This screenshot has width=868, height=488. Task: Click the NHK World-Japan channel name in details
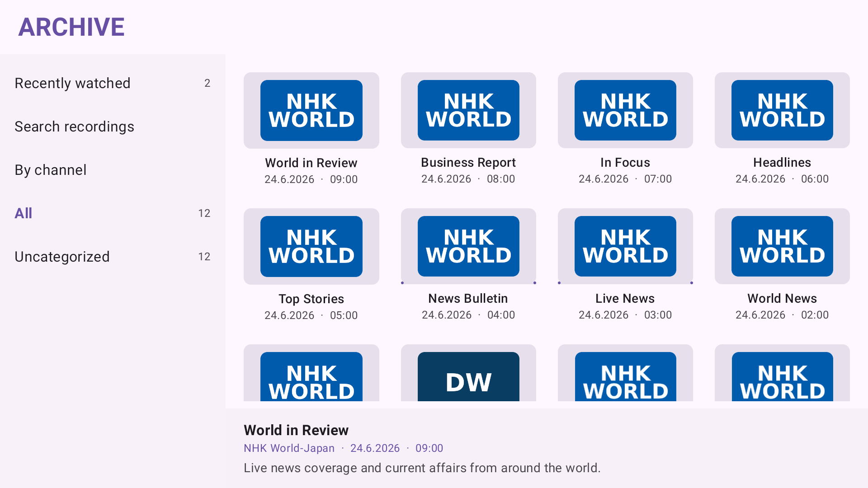pyautogui.click(x=289, y=448)
